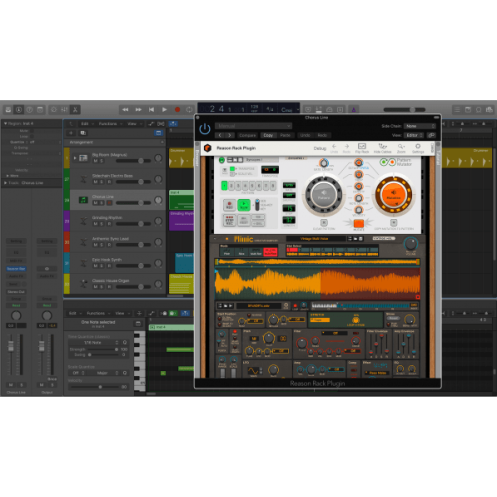Click the purple metronome button
Viewport: 497px width, 497px height.
(x=354, y=110)
